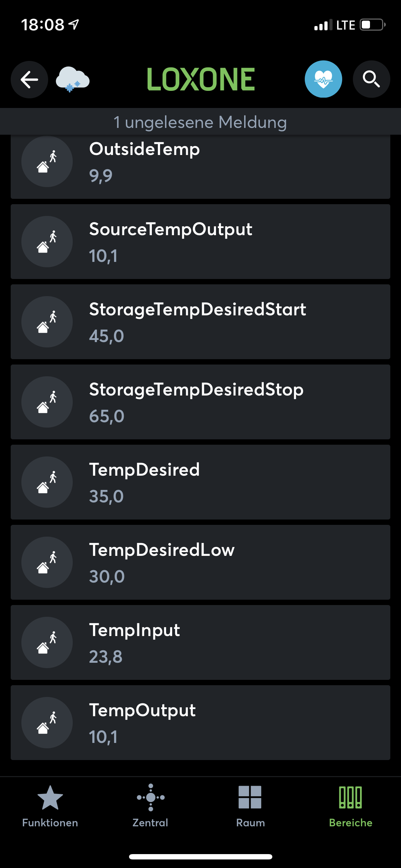Tap the search magnifier icon
Viewport: 401px width, 868px height.
click(371, 79)
